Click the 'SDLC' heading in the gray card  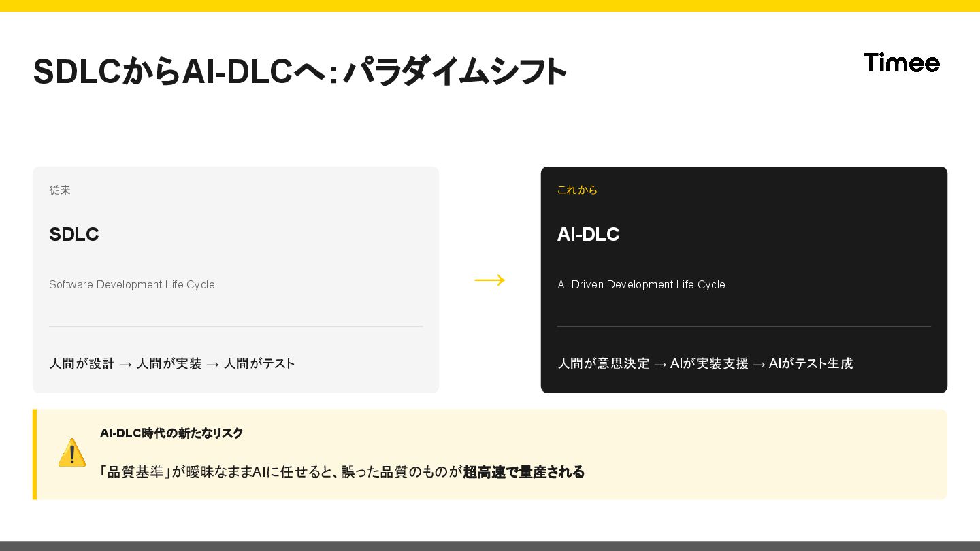[x=74, y=234]
